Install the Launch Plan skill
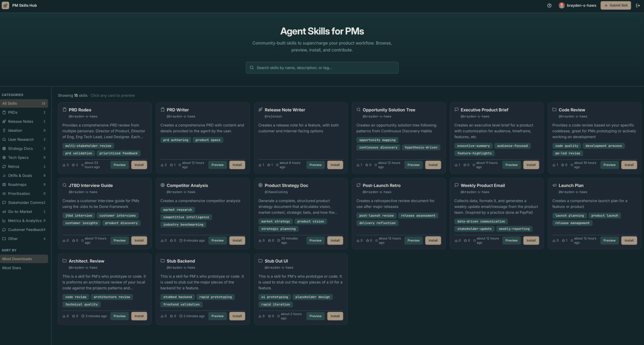The image size is (644, 345). [629, 240]
